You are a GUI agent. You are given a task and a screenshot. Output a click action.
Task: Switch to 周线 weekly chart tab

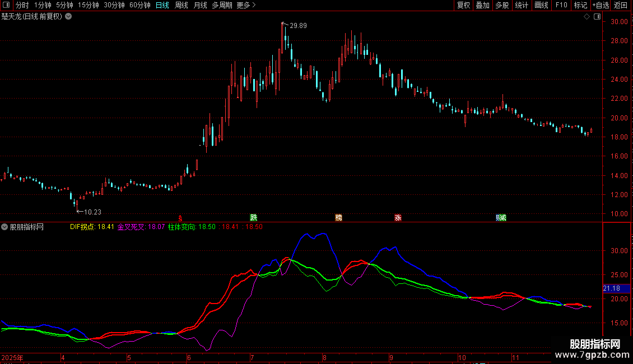click(181, 5)
